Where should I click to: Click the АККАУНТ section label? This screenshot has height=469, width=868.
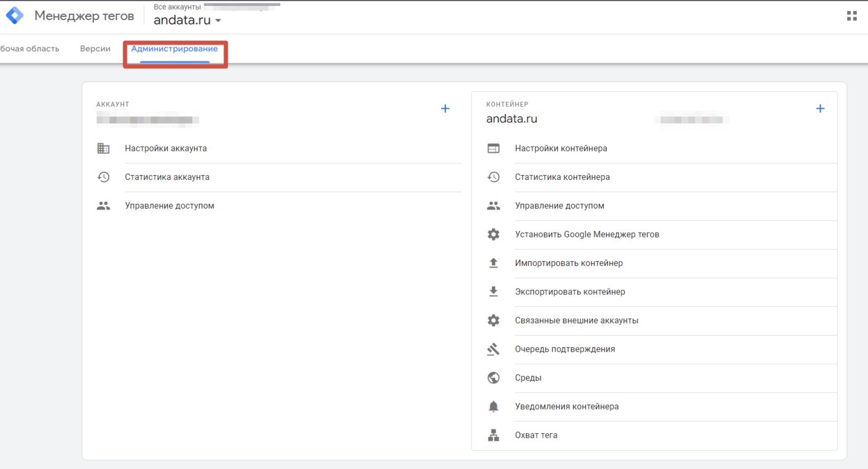click(x=113, y=104)
